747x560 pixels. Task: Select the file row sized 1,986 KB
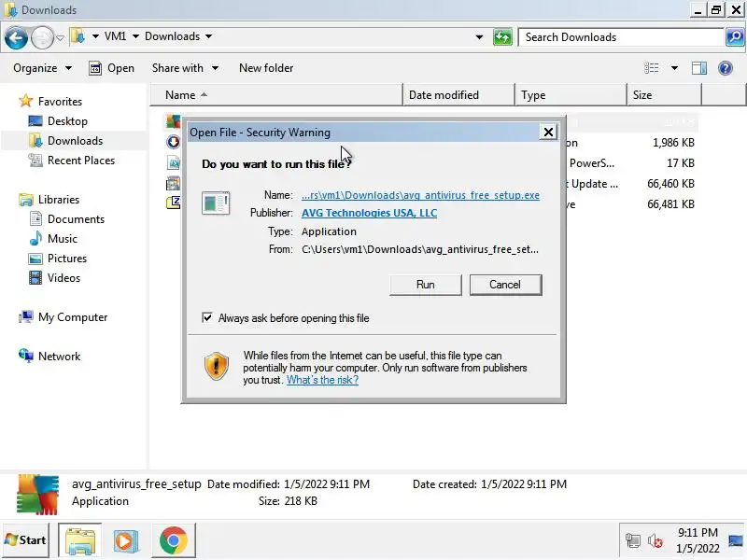430,143
